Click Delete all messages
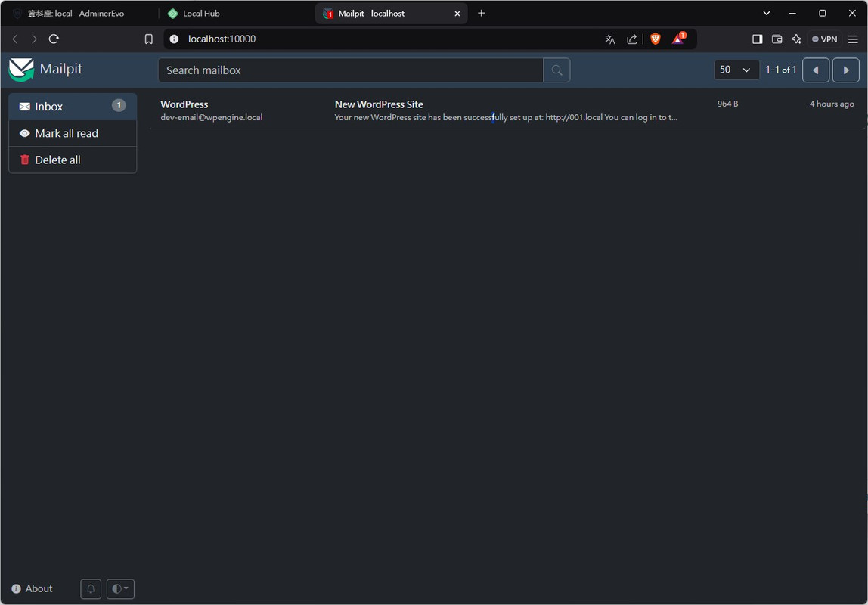The width and height of the screenshot is (868, 605). click(73, 160)
